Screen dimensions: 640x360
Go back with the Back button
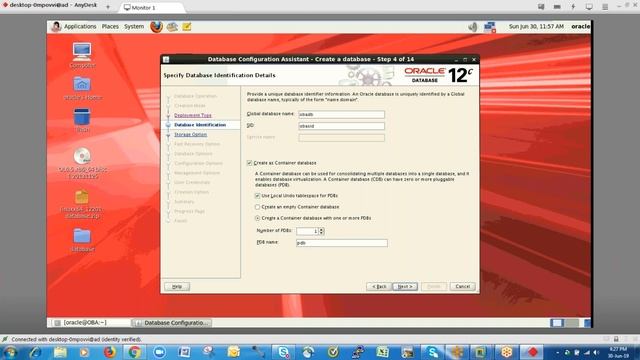[x=379, y=287]
